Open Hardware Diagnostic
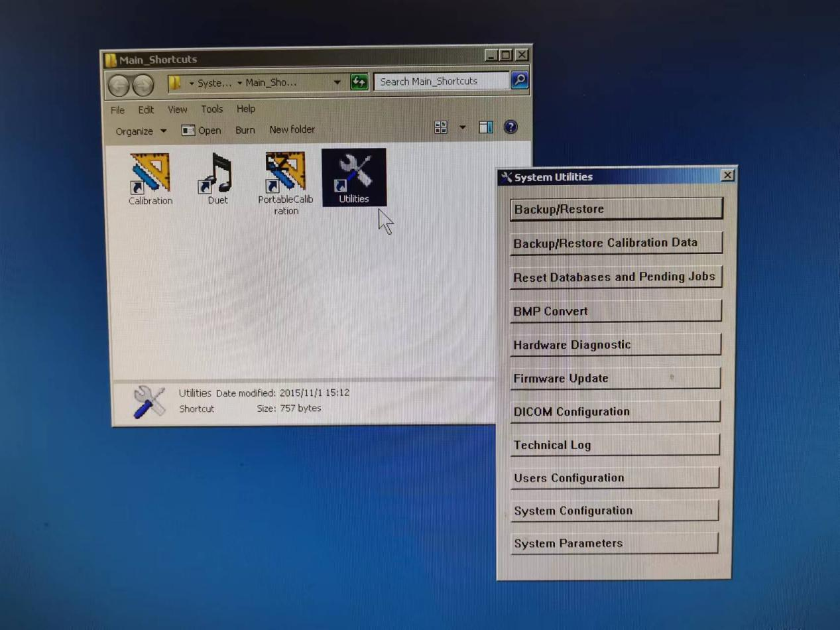This screenshot has width=840, height=630. [x=615, y=345]
